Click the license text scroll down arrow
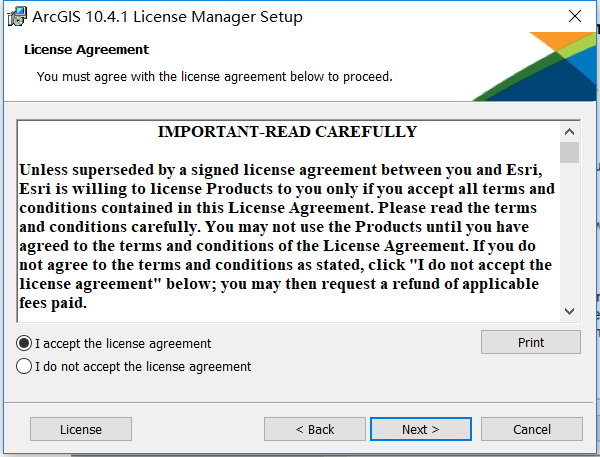Image resolution: width=600 pixels, height=457 pixels. pos(569,311)
